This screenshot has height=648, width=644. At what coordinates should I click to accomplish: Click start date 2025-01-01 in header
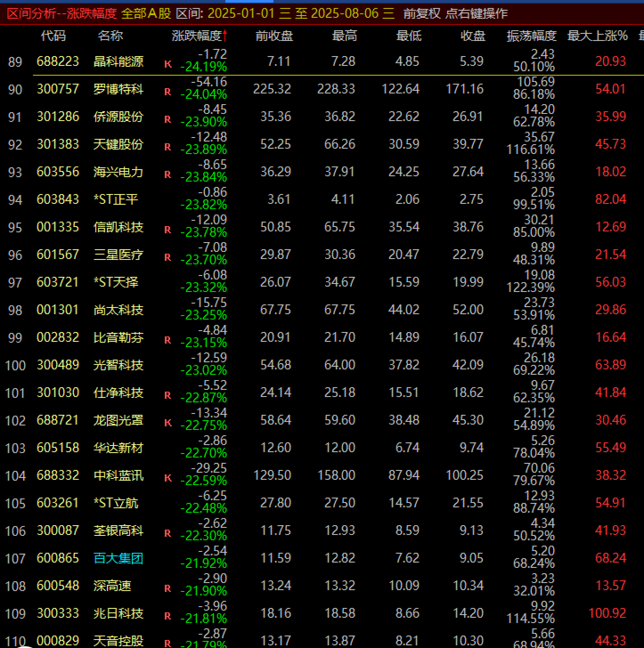241,13
